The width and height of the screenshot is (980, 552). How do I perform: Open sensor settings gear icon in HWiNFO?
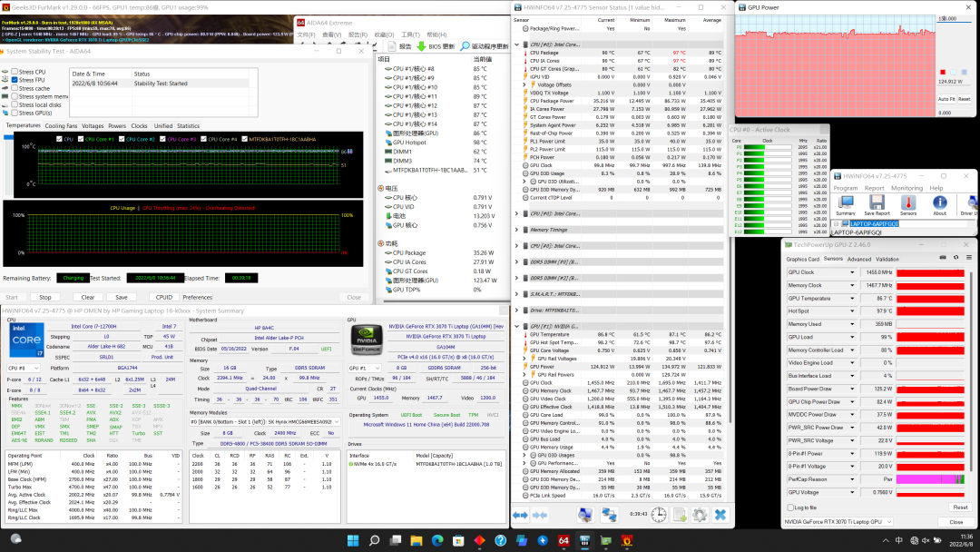[698, 515]
